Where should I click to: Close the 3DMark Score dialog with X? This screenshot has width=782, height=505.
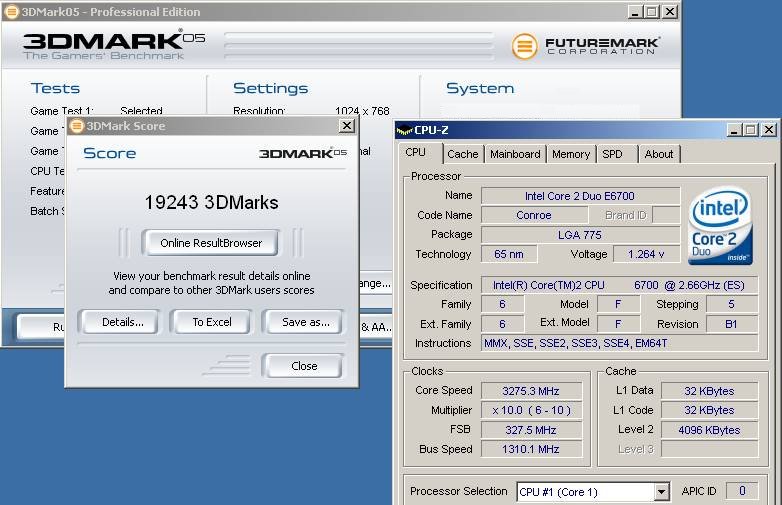tap(346, 126)
